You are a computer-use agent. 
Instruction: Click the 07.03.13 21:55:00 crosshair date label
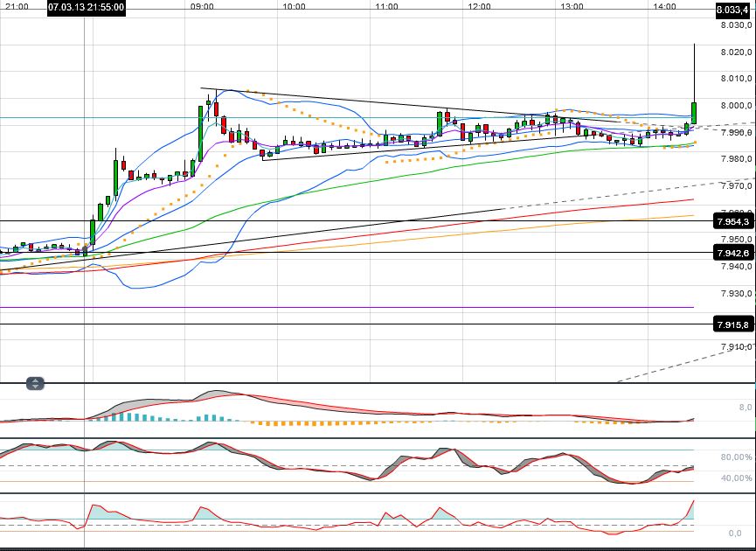[x=87, y=8]
